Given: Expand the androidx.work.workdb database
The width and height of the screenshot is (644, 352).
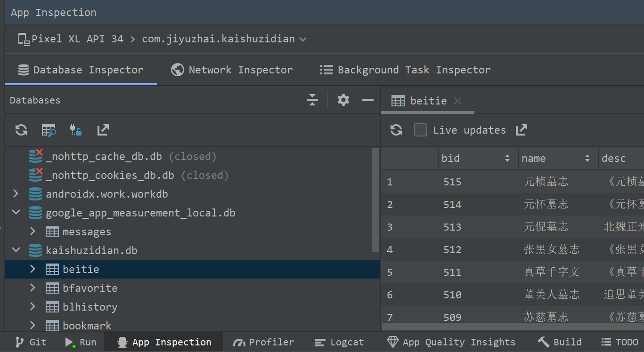Looking at the screenshot, I should point(16,194).
